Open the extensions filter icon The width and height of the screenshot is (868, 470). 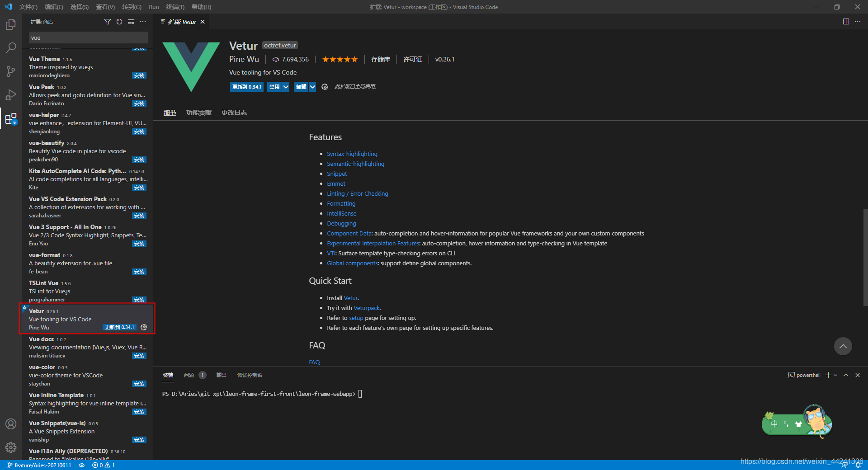coord(108,21)
